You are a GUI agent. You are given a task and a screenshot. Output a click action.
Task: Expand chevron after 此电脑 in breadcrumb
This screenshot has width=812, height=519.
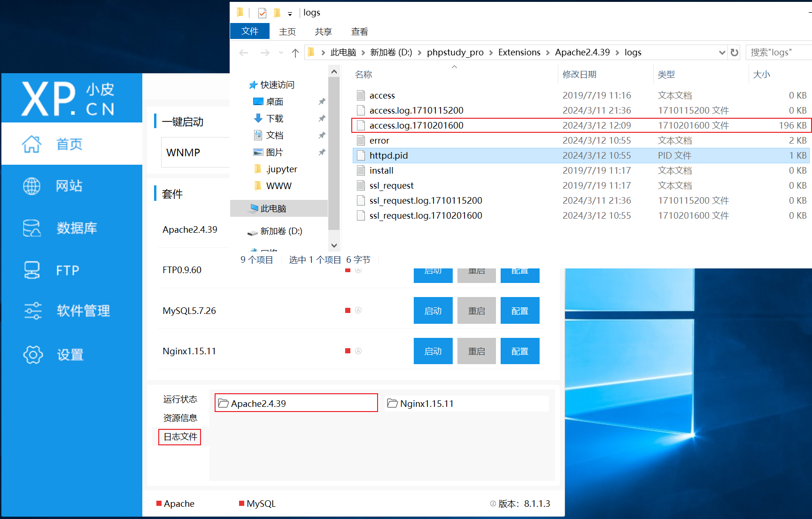363,53
